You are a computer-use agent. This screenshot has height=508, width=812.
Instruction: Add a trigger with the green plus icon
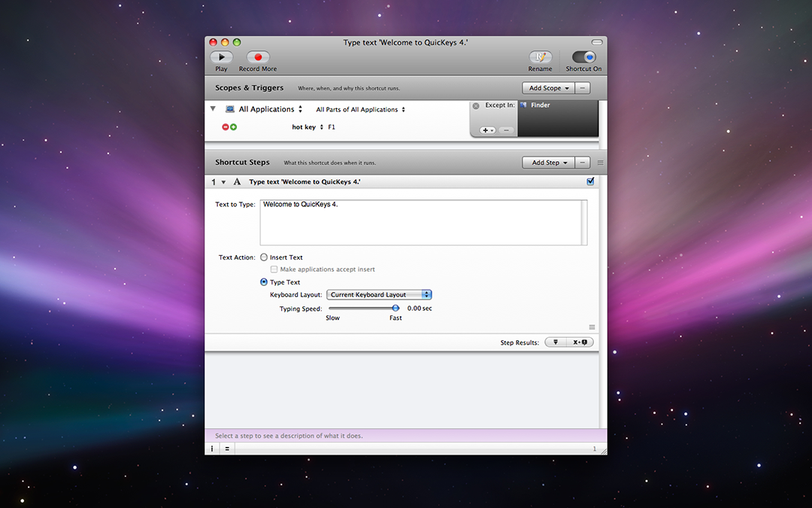(x=234, y=127)
